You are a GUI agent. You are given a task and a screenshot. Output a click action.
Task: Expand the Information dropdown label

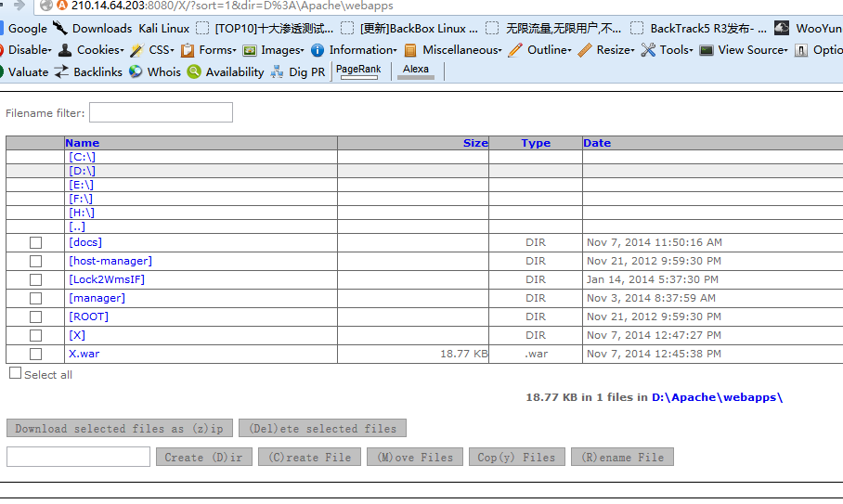(363, 50)
